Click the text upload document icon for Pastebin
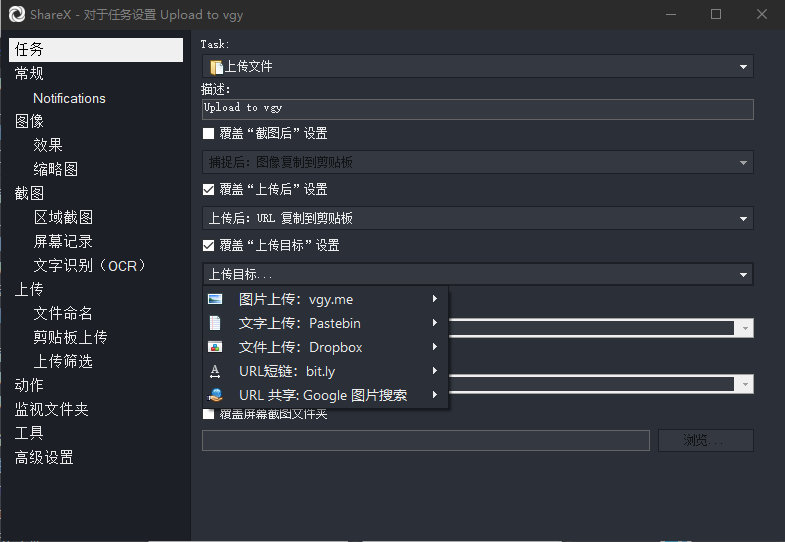785x542 pixels. click(x=215, y=323)
